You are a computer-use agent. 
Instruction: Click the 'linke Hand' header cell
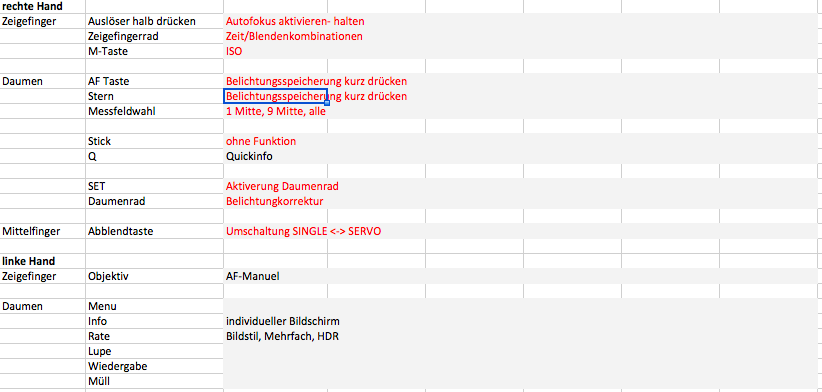coord(42,261)
